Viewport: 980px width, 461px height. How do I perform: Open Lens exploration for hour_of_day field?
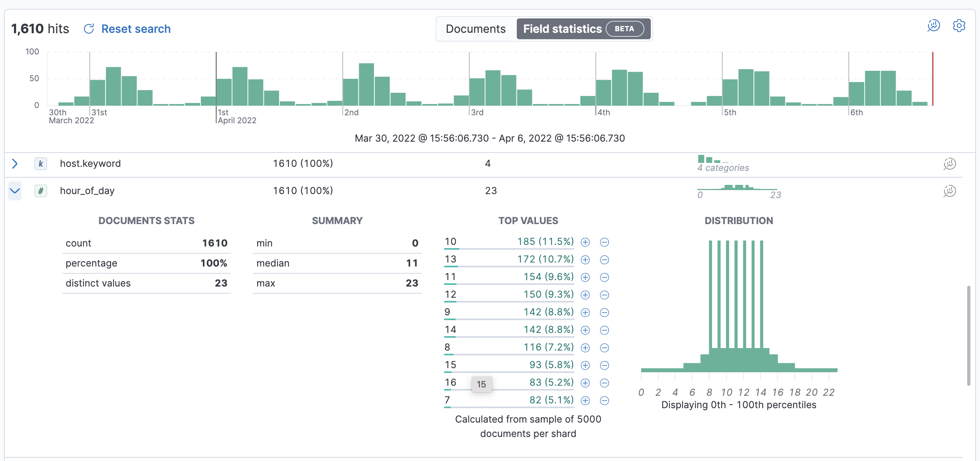click(950, 191)
